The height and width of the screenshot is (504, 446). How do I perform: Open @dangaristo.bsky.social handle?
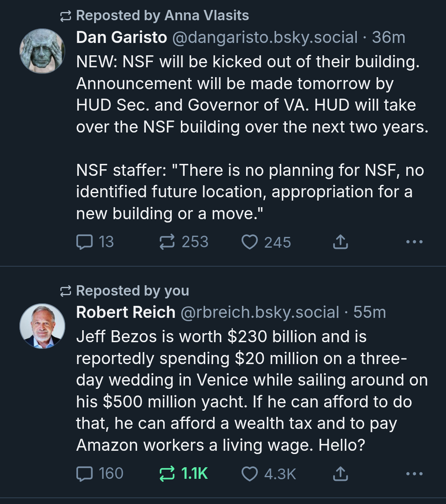pyautogui.click(x=264, y=38)
